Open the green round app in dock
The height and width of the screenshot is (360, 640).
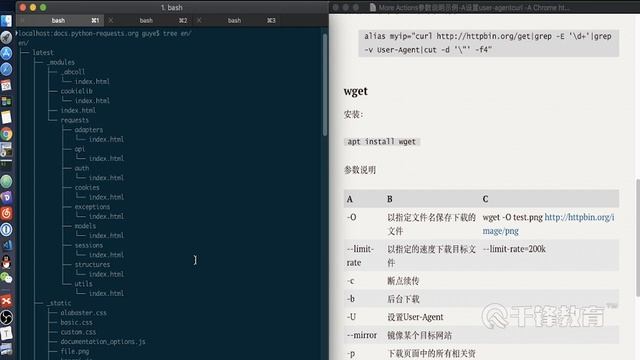point(6,182)
